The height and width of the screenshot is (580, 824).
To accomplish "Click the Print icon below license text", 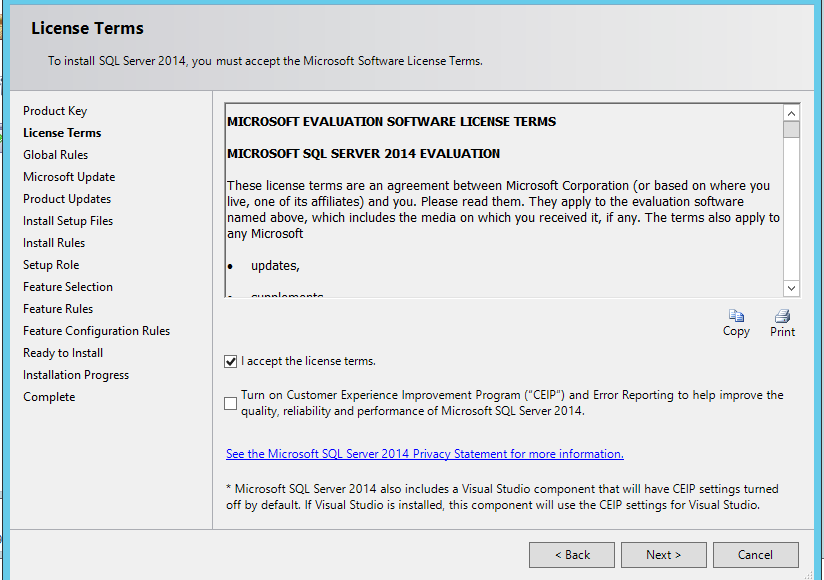I will click(782, 315).
